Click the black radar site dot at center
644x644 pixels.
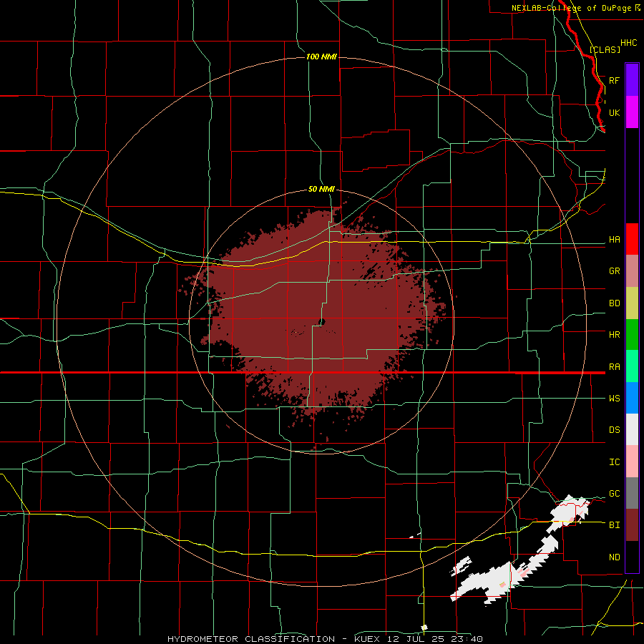tap(322, 321)
